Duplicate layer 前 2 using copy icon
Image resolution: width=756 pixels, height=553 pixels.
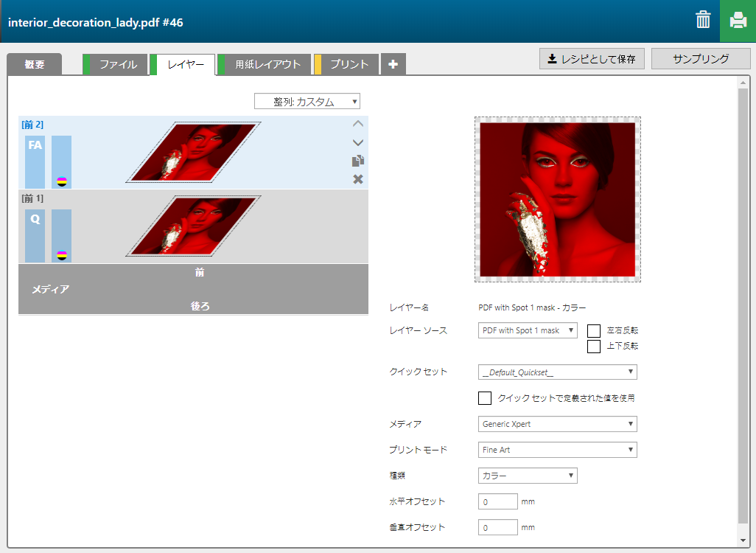coord(358,161)
